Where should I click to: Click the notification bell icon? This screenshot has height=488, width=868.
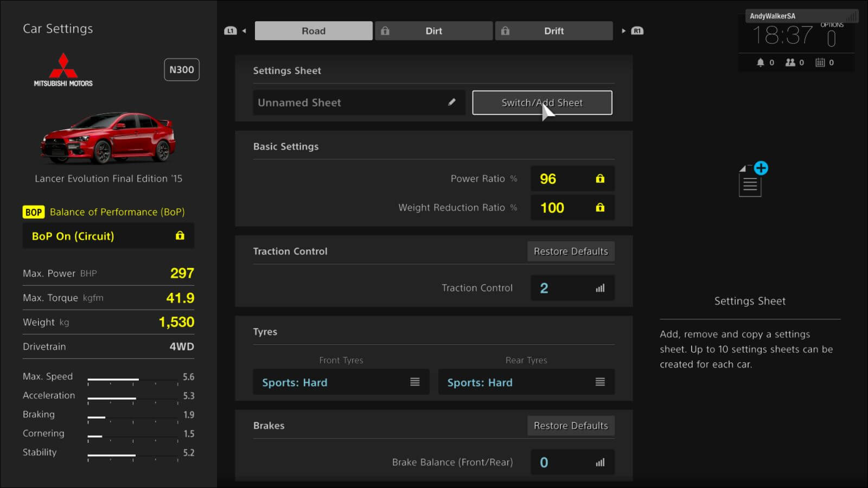click(761, 62)
